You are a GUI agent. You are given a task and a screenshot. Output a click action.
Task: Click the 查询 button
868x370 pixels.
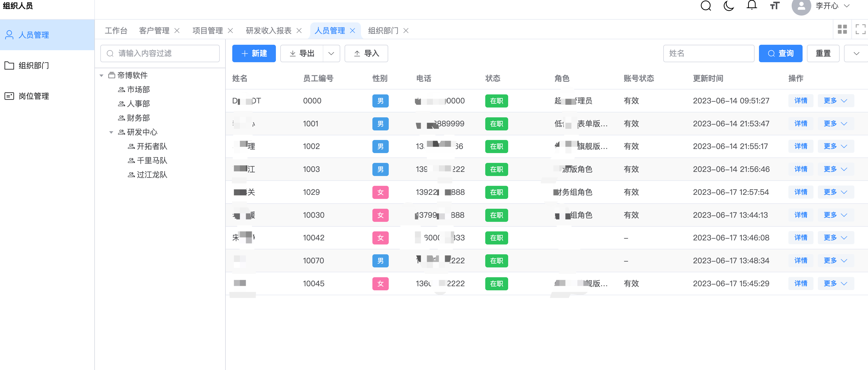pyautogui.click(x=780, y=53)
